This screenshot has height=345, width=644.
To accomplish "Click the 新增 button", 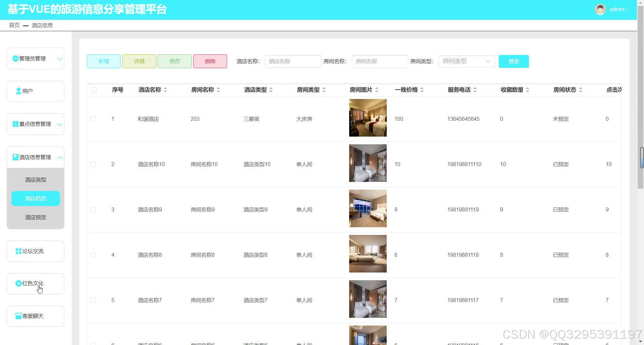I will click(x=104, y=61).
